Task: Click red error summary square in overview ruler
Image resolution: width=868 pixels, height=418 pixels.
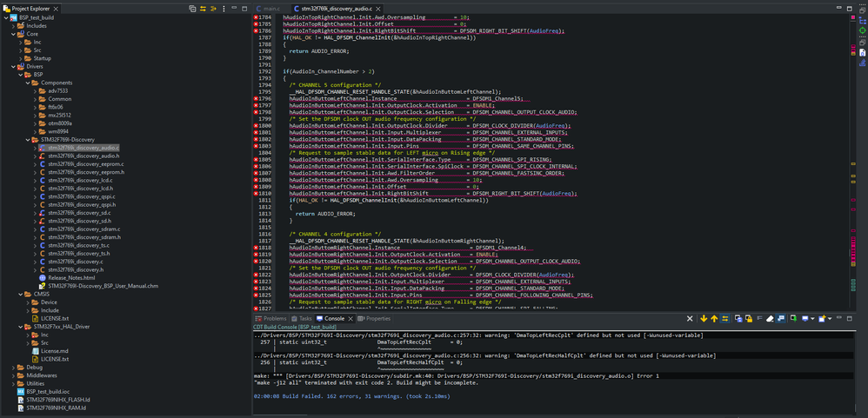Action: (853, 17)
